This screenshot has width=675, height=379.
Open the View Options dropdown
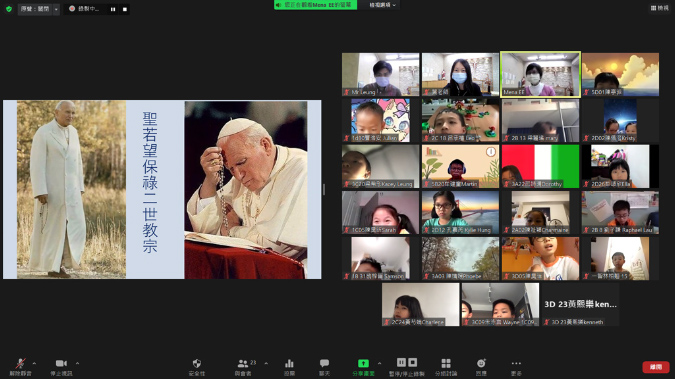[x=382, y=5]
